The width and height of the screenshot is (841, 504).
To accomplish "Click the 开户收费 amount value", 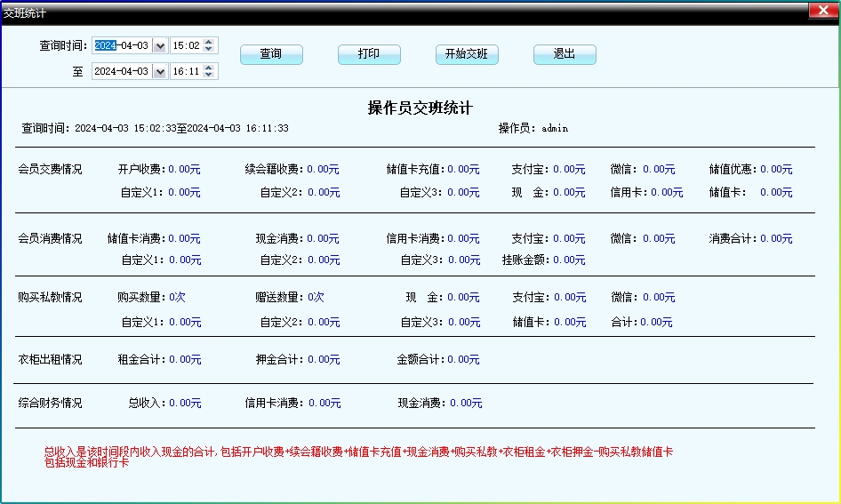I will coord(184,169).
